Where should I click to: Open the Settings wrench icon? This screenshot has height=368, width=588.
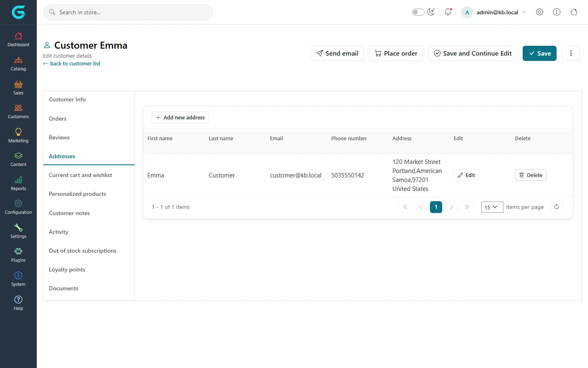(18, 228)
